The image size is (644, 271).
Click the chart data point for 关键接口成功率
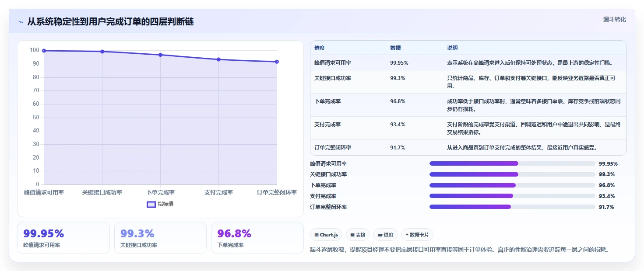point(102,52)
